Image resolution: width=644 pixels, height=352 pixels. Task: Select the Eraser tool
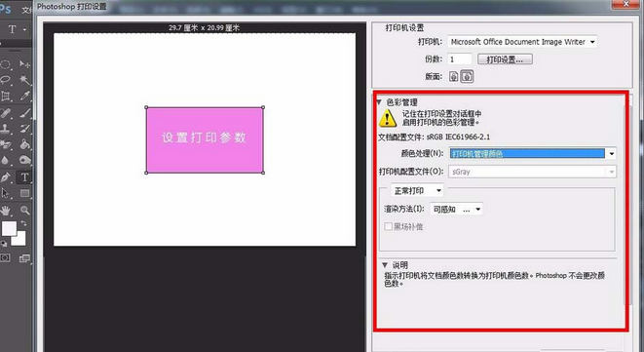[5, 144]
